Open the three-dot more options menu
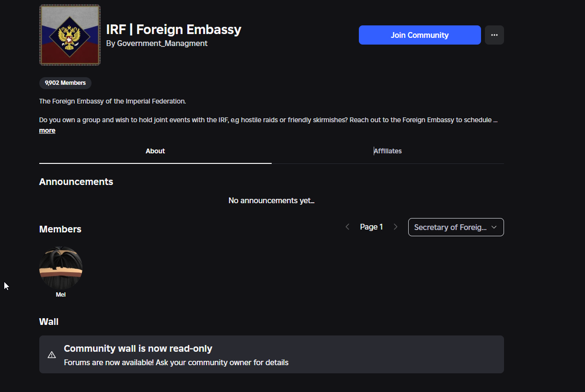Screen dimensions: 585x392 click(494, 35)
